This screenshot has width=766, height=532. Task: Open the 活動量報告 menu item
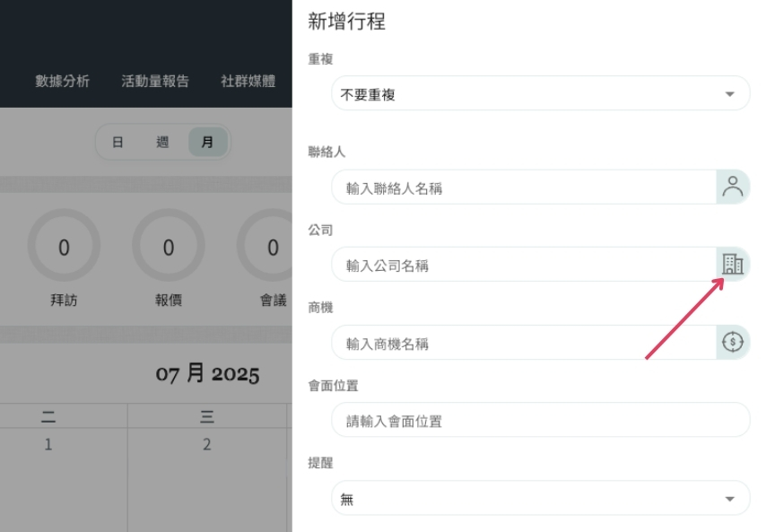tap(155, 81)
